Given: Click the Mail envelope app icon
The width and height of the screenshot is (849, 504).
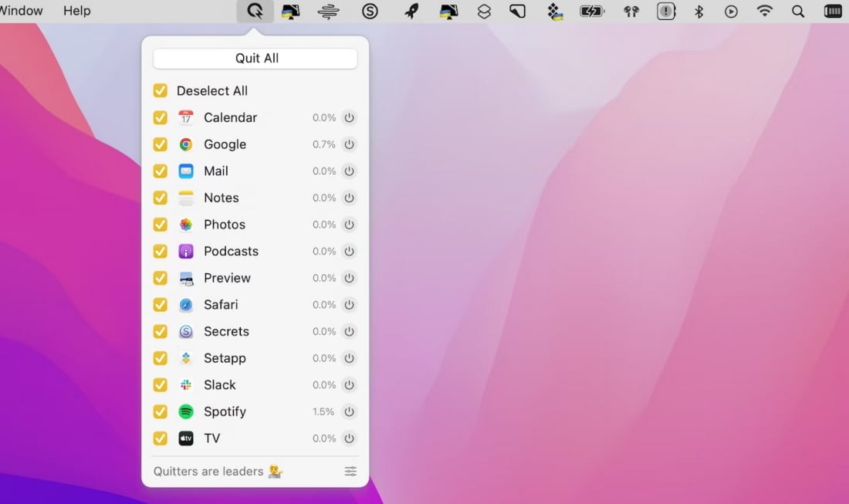Looking at the screenshot, I should tap(186, 171).
